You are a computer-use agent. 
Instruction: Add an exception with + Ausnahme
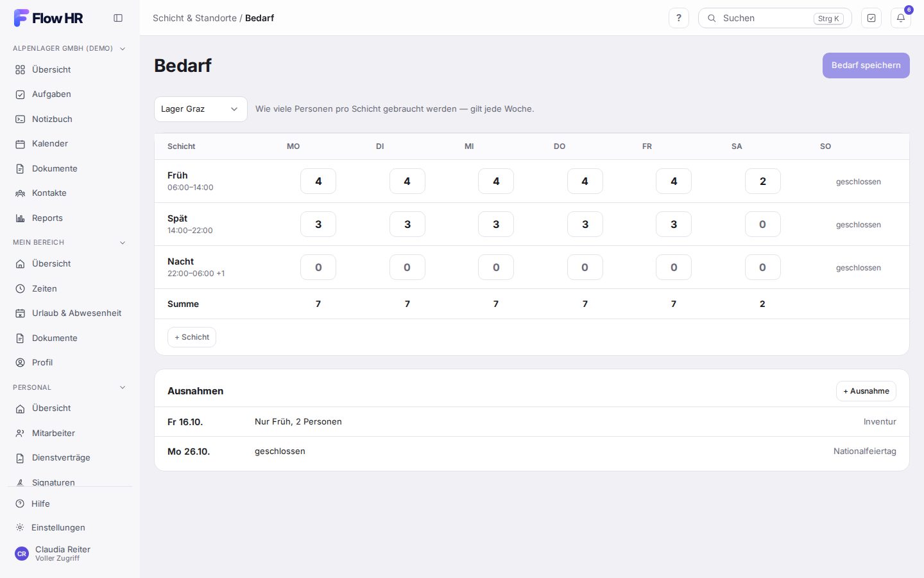pos(866,391)
